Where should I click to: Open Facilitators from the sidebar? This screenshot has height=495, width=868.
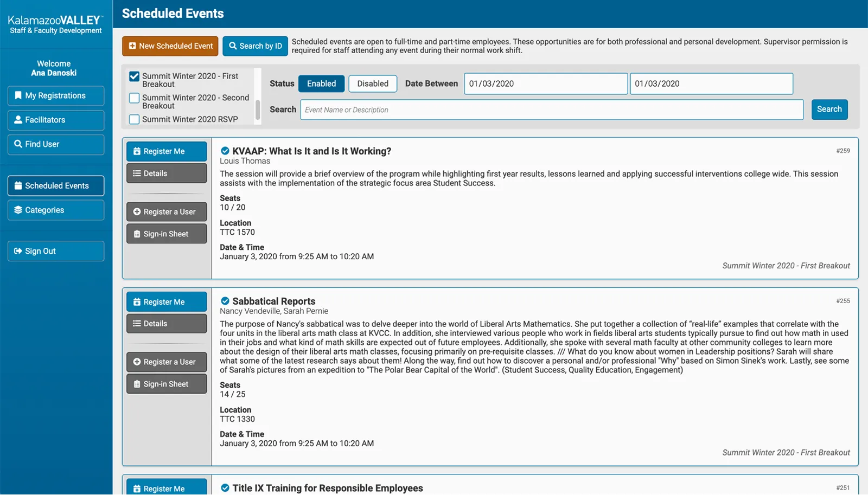56,120
